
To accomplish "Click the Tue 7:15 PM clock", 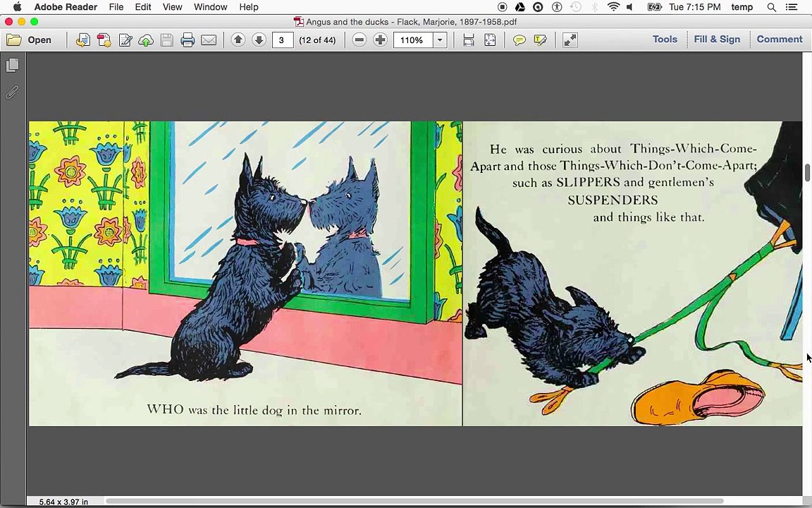I will tap(695, 7).
